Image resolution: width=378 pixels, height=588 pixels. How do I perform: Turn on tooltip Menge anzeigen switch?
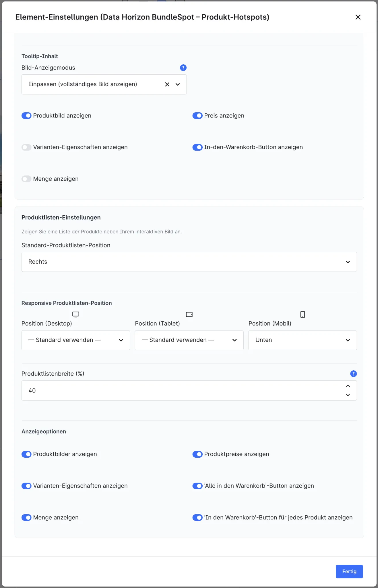pyautogui.click(x=26, y=179)
